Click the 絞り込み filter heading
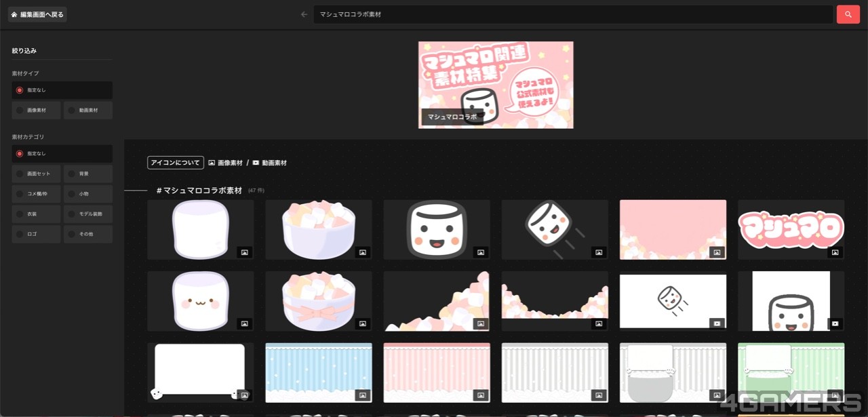The image size is (868, 417). (x=24, y=51)
